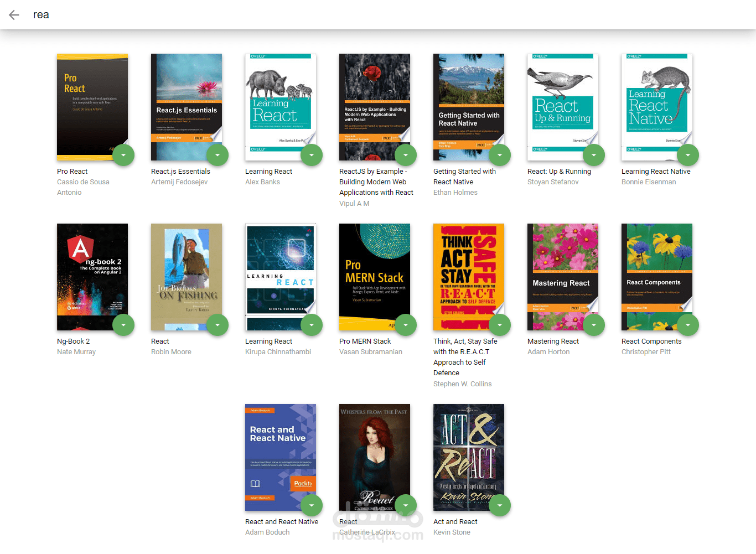Viewport: 756px width, 554px height.
Task: Select the Learning React Native book cover
Action: coord(657,107)
